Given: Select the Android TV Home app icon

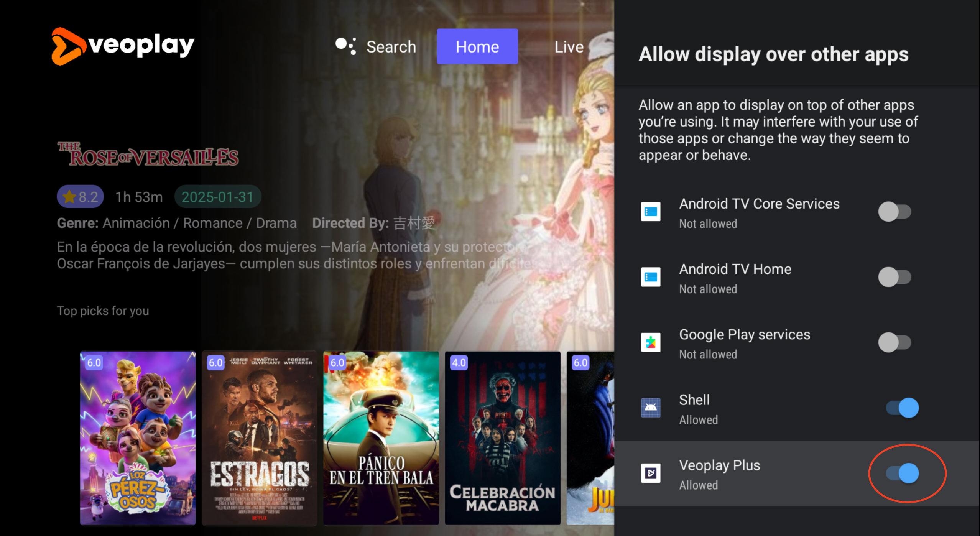Looking at the screenshot, I should pyautogui.click(x=651, y=277).
